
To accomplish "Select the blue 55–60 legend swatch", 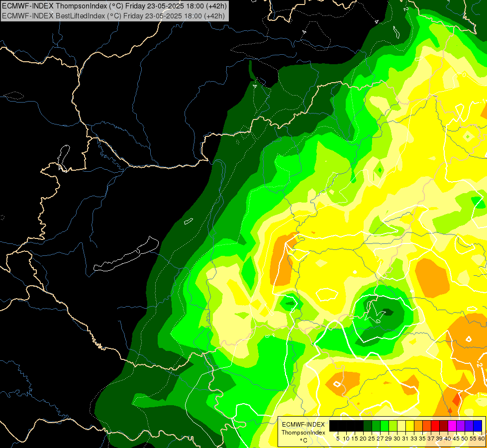I will [478, 426].
